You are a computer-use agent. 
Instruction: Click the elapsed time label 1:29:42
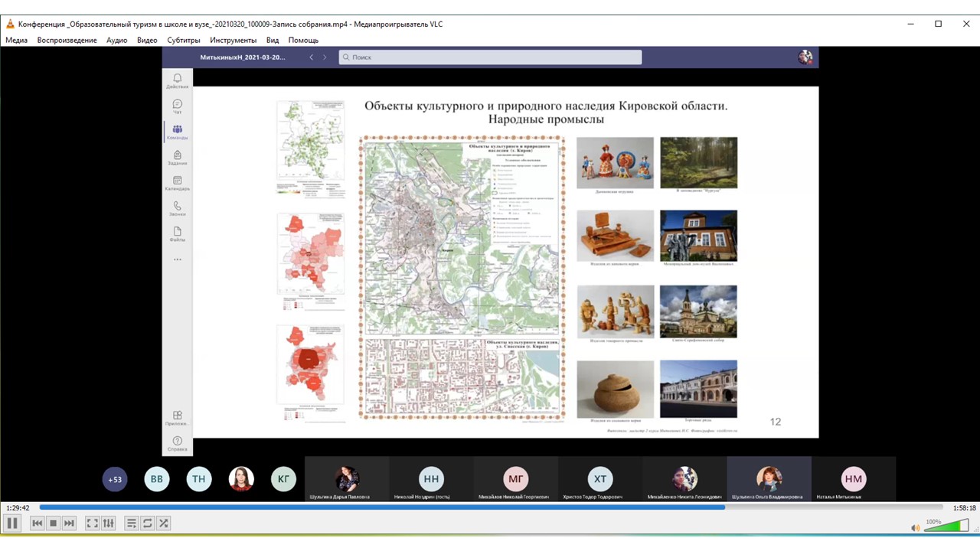click(18, 507)
